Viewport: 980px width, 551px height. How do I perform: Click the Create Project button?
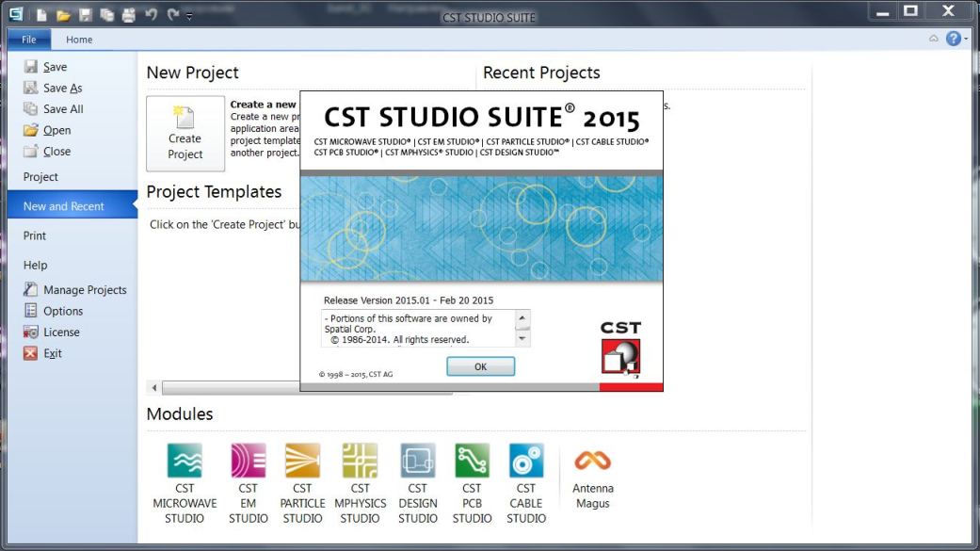click(x=185, y=133)
